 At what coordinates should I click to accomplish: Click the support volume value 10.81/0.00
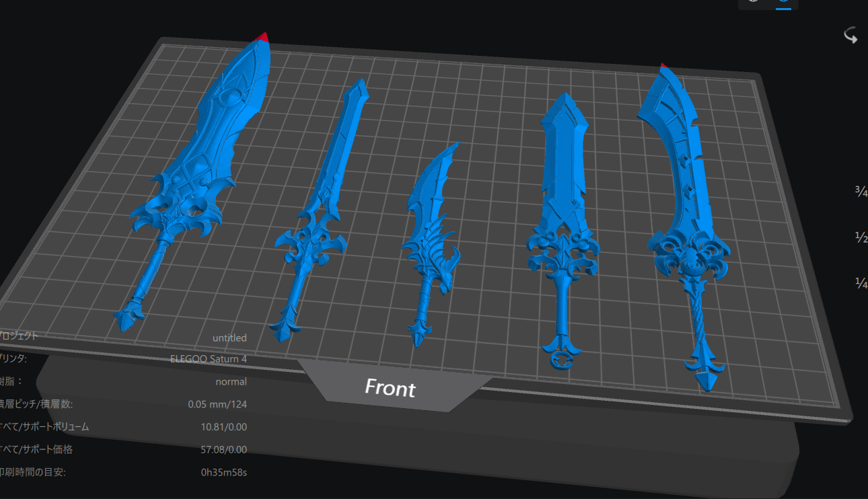click(x=223, y=427)
